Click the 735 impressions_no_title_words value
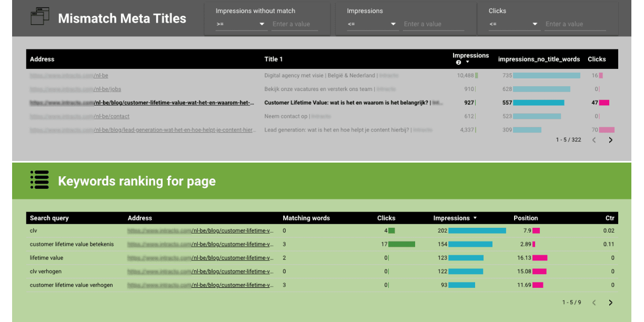Image resolution: width=644 pixels, height=322 pixels. pyautogui.click(x=507, y=76)
